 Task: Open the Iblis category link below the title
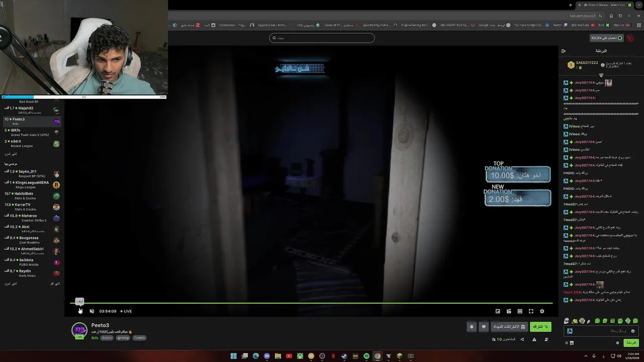95,338
